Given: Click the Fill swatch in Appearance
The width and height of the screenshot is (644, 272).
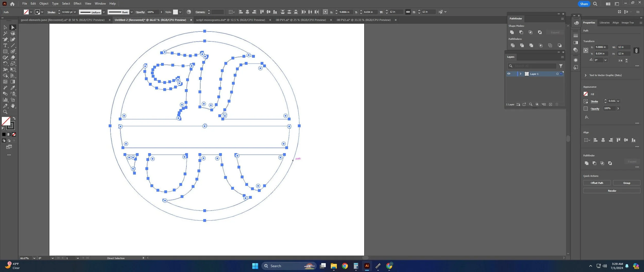Looking at the screenshot, I should click(x=586, y=94).
